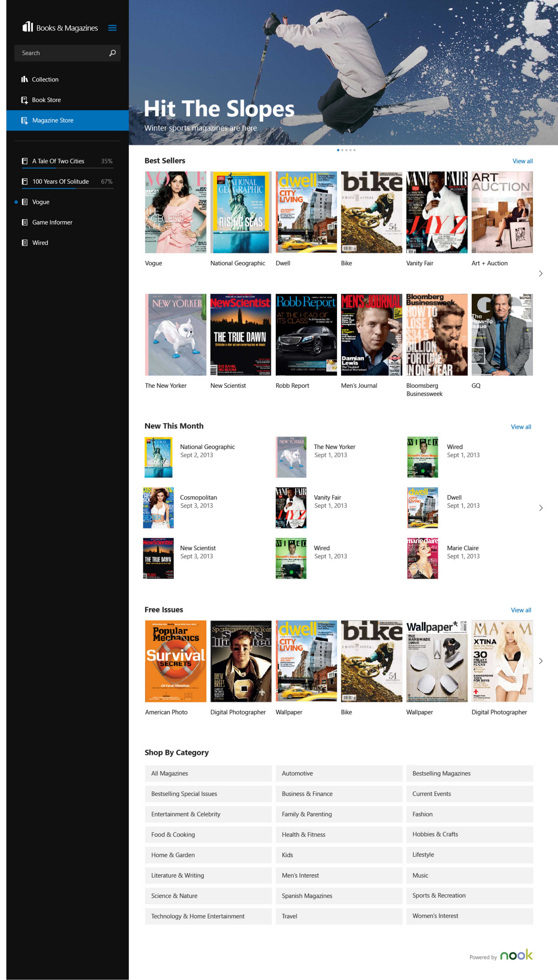Click the search magnifier icon
This screenshot has height=980, width=558.
[x=112, y=53]
